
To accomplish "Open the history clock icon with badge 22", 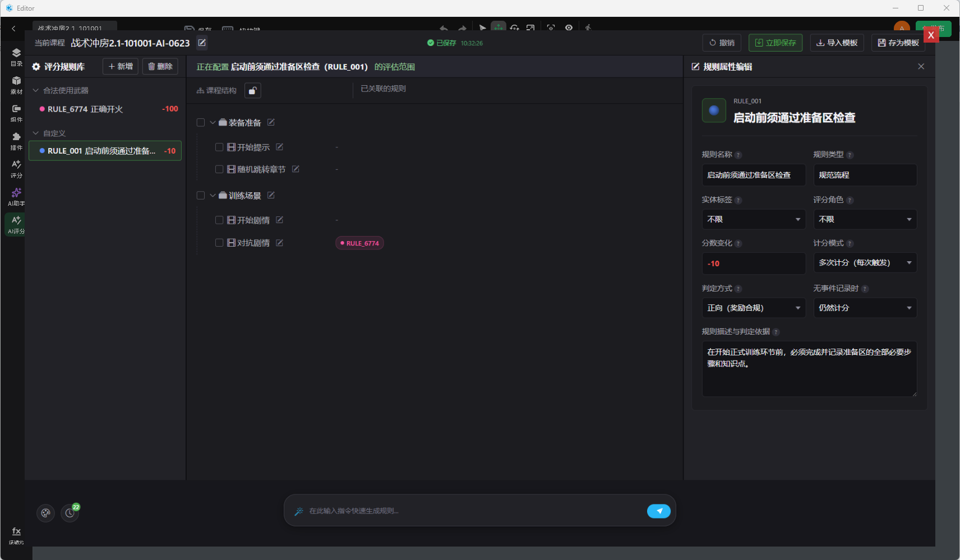I will [x=70, y=512].
